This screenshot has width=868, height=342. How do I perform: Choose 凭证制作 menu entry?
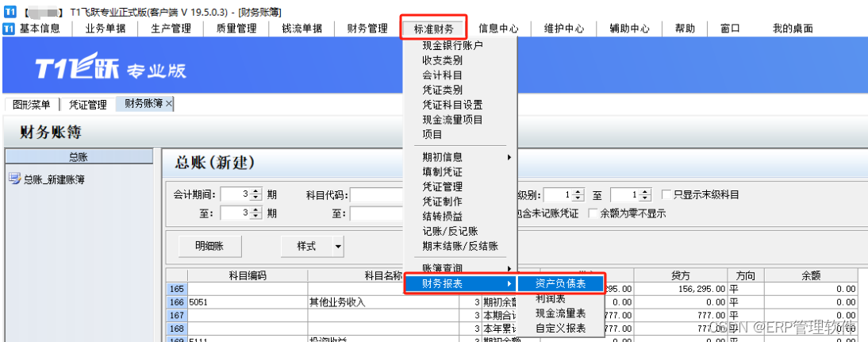click(x=442, y=202)
